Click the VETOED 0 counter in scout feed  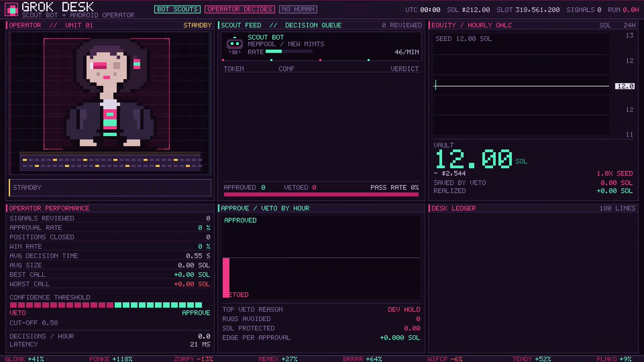[300, 187]
